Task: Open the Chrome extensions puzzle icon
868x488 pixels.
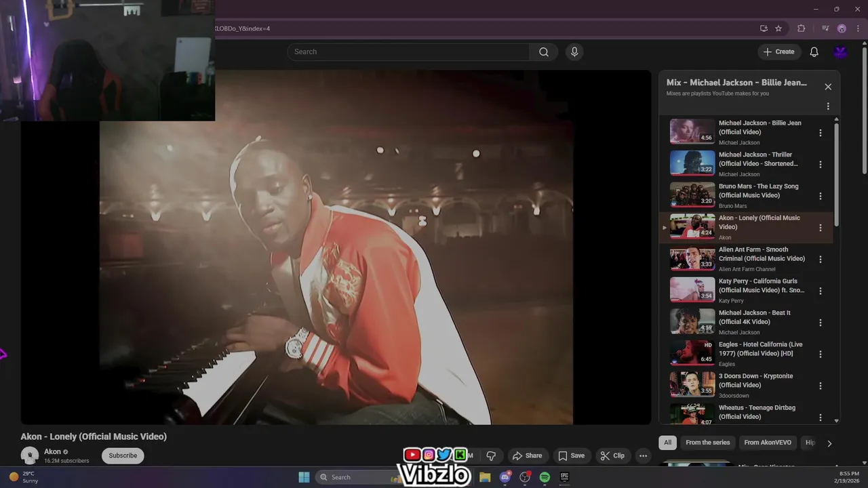Action: tap(801, 28)
